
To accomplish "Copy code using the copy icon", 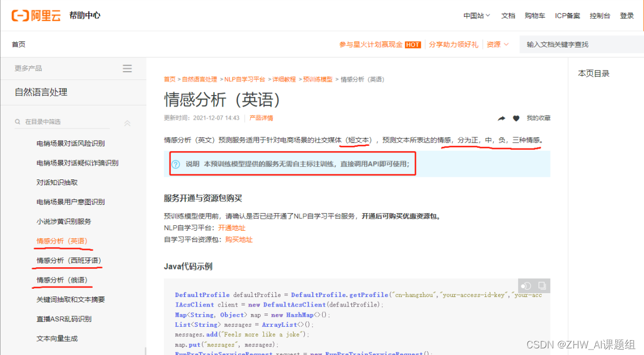I will click(x=542, y=285).
